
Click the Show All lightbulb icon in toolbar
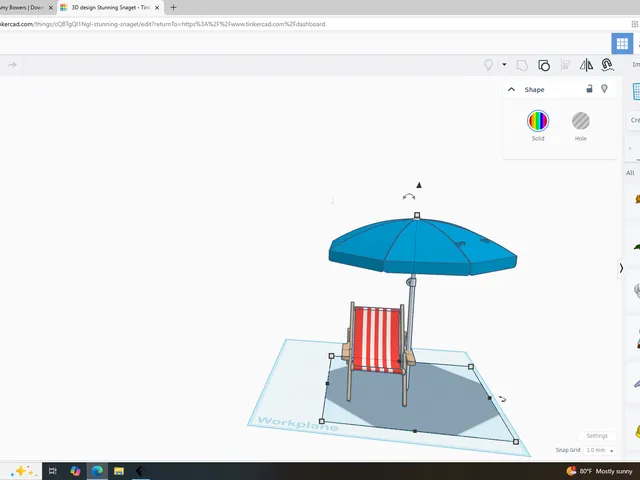point(488,65)
